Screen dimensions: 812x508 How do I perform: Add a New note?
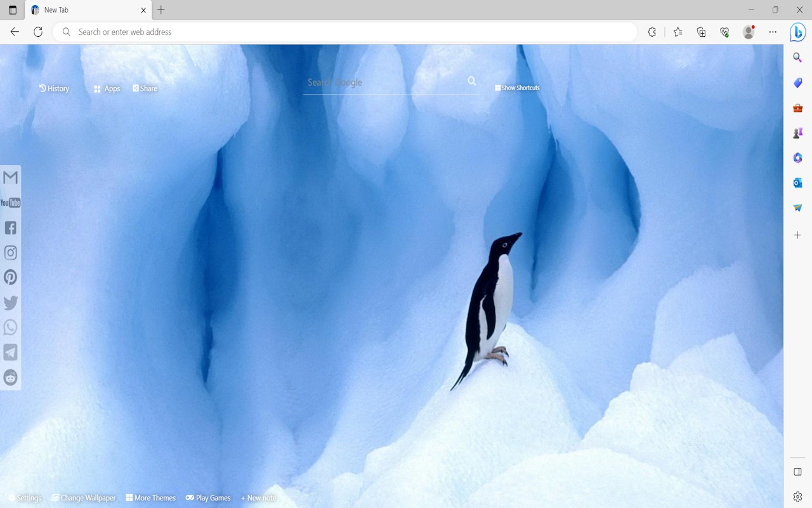click(x=259, y=498)
